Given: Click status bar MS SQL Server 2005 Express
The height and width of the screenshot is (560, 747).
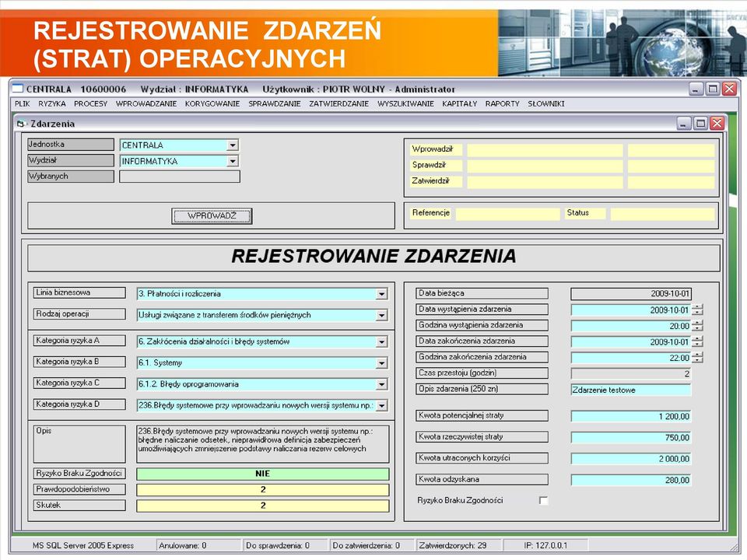Looking at the screenshot, I should click(83, 545).
